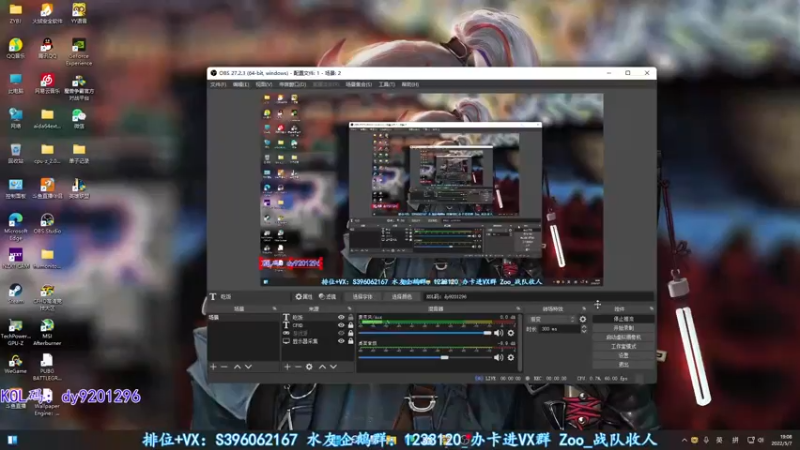Move the selected source up
The width and height of the screenshot is (800, 450).
[x=322, y=366]
